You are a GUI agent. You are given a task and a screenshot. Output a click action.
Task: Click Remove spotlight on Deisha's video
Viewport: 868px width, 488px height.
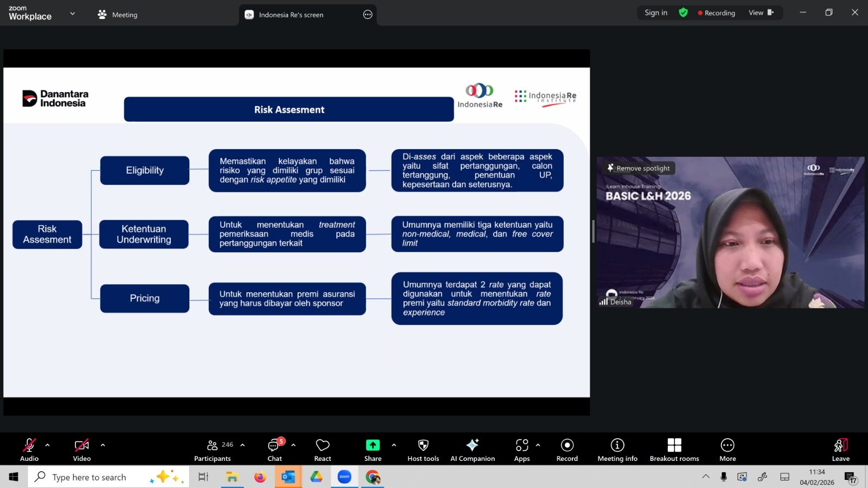[x=638, y=168]
